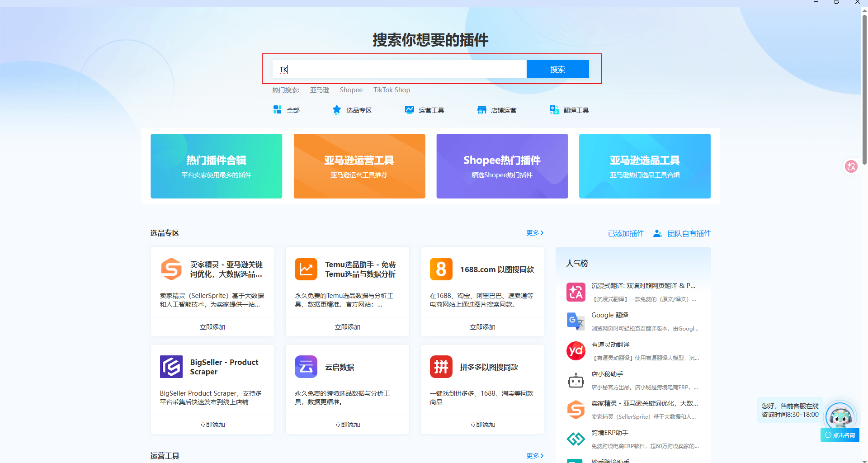Click the 1688.com 以图搜同款 icon
The height and width of the screenshot is (463, 868).
click(441, 269)
